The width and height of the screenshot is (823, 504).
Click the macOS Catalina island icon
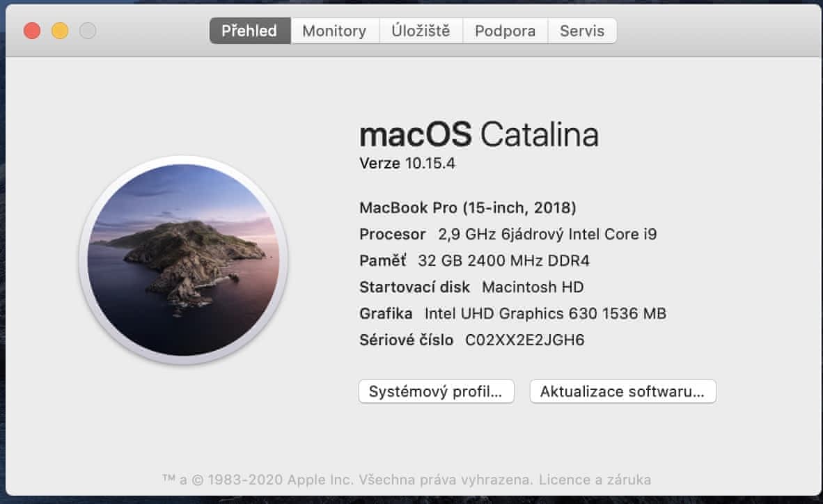(x=184, y=260)
